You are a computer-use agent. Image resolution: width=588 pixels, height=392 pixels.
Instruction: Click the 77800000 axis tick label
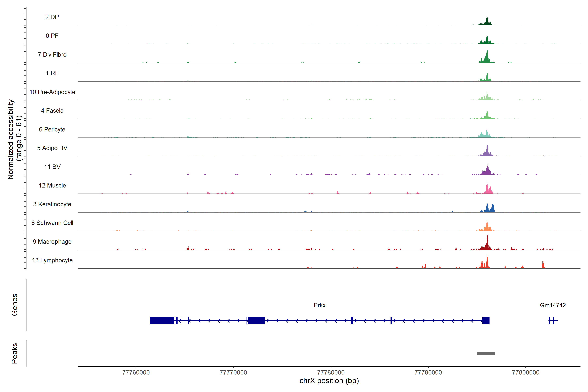coord(525,373)
